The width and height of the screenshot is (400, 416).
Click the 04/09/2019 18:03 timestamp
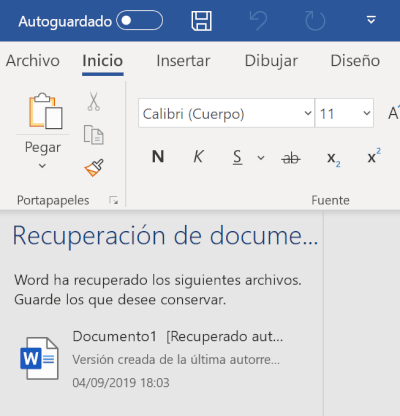tap(121, 382)
